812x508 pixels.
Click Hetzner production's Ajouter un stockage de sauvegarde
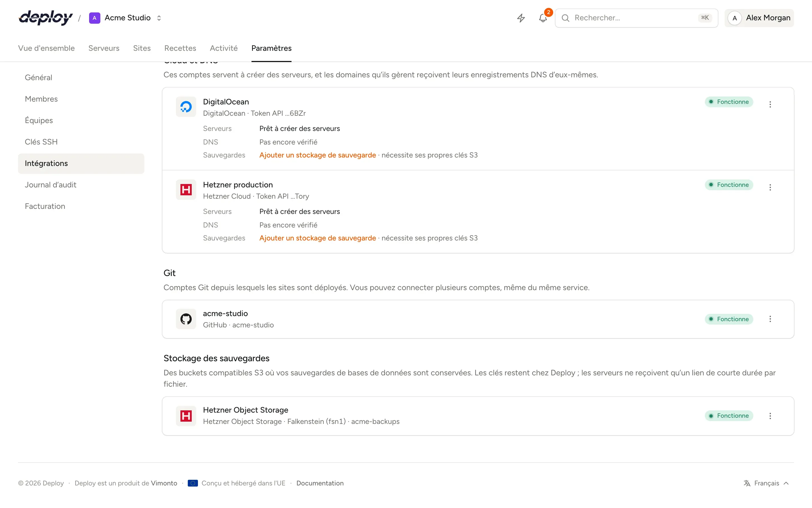pos(317,238)
